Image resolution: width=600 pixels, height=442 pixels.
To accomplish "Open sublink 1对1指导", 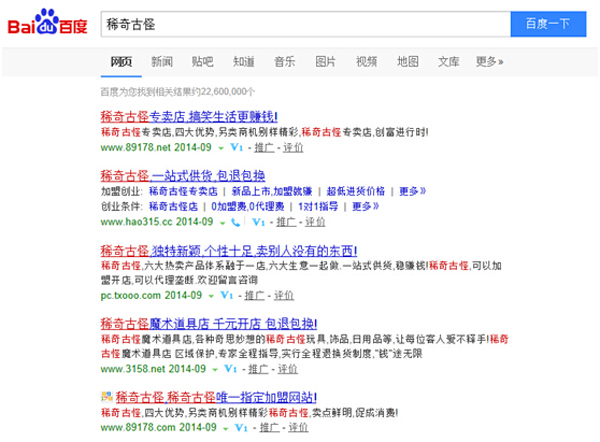I will [x=318, y=207].
